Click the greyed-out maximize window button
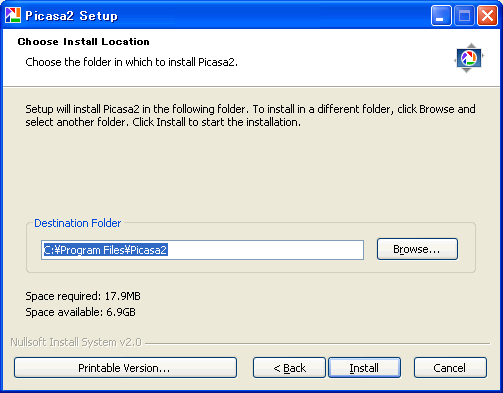 [x=464, y=15]
